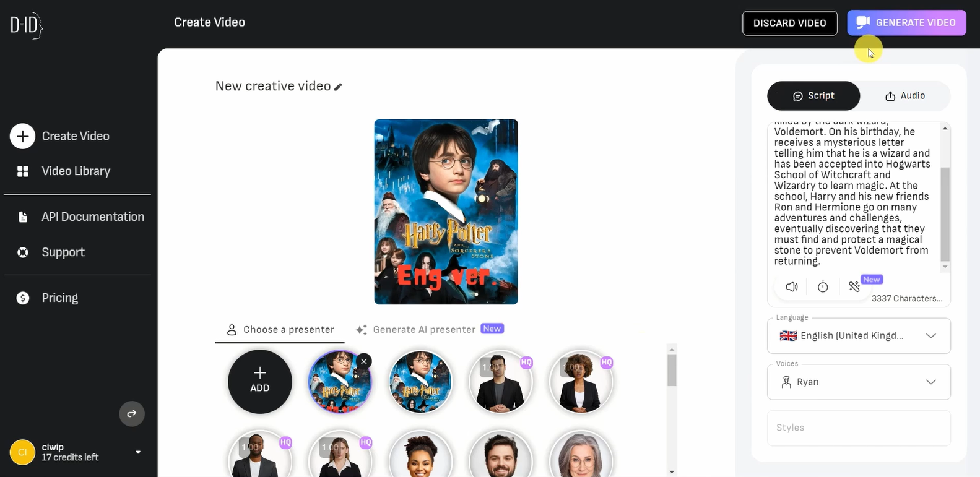Switch to the Audio toggle
Viewport: 980px width, 477px height.
(905, 96)
